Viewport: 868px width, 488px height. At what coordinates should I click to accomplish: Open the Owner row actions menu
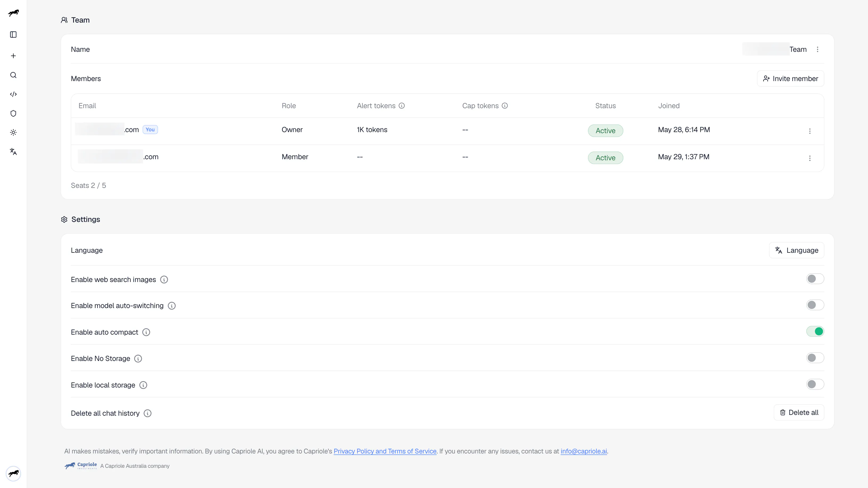pyautogui.click(x=810, y=131)
